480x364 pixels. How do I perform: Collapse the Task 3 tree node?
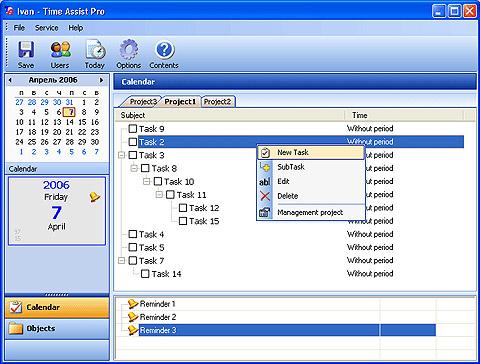click(121, 155)
